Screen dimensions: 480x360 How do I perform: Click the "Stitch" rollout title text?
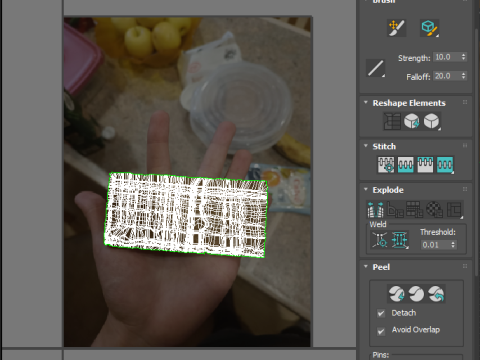384,146
